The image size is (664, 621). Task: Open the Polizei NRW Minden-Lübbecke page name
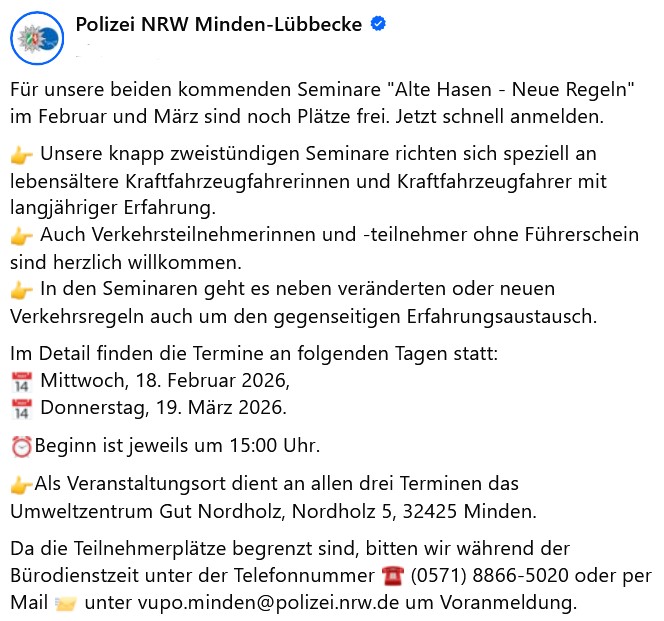[219, 25]
